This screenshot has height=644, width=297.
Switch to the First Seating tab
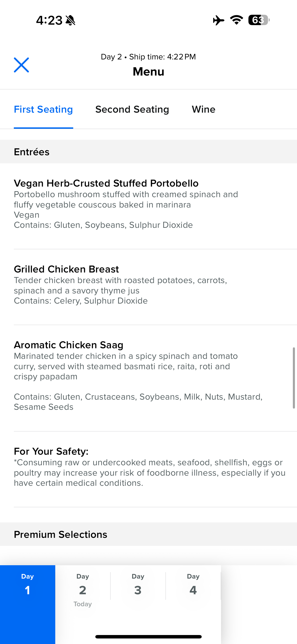coord(43,109)
